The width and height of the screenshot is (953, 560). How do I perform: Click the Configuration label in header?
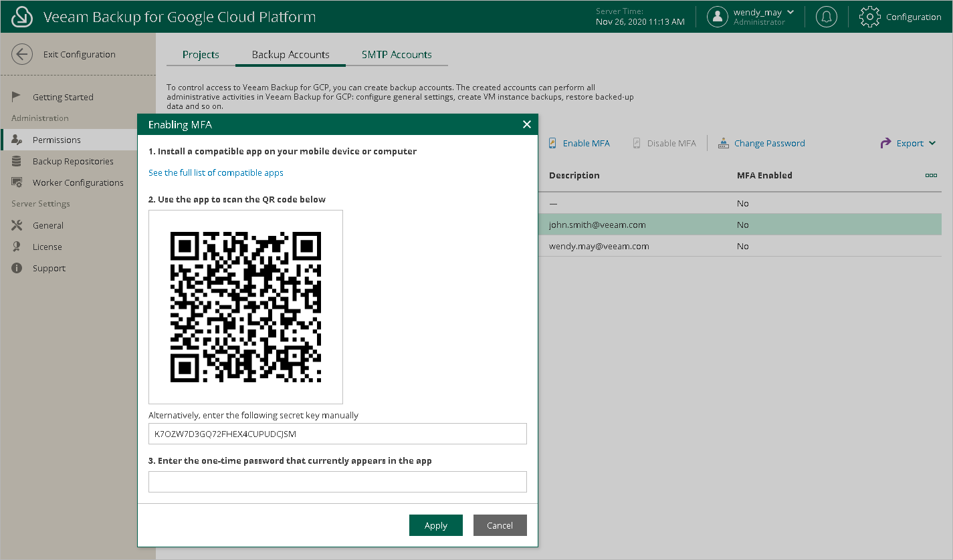(x=914, y=17)
